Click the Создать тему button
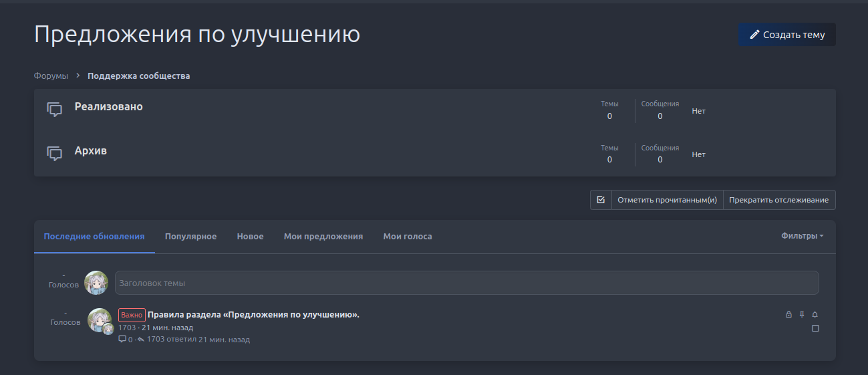Viewport: 868px width, 375px height. pyautogui.click(x=787, y=35)
